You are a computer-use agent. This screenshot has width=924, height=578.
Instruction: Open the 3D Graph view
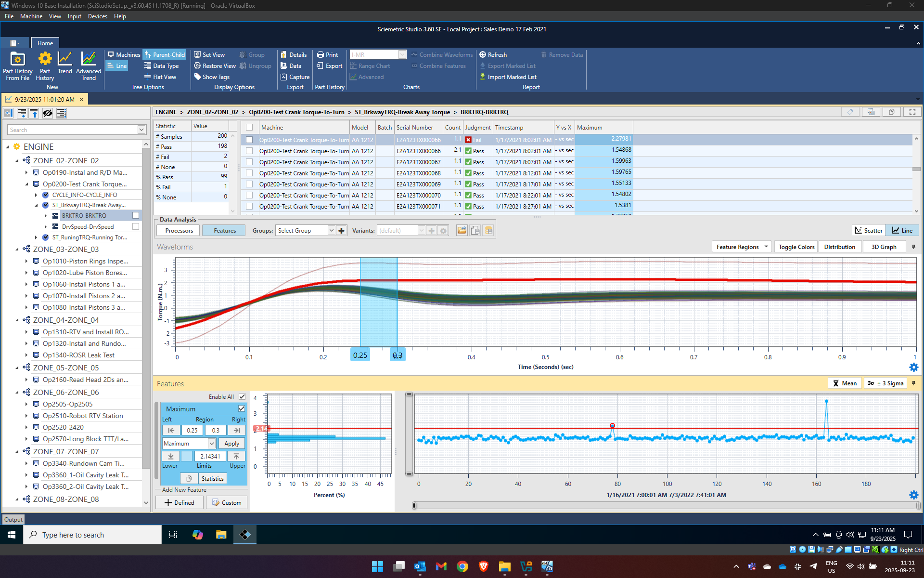tap(884, 246)
